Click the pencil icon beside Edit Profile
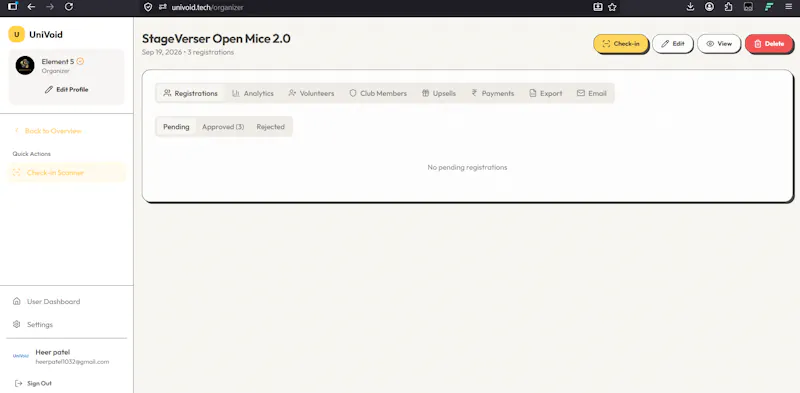This screenshot has width=800, height=393. [49, 89]
